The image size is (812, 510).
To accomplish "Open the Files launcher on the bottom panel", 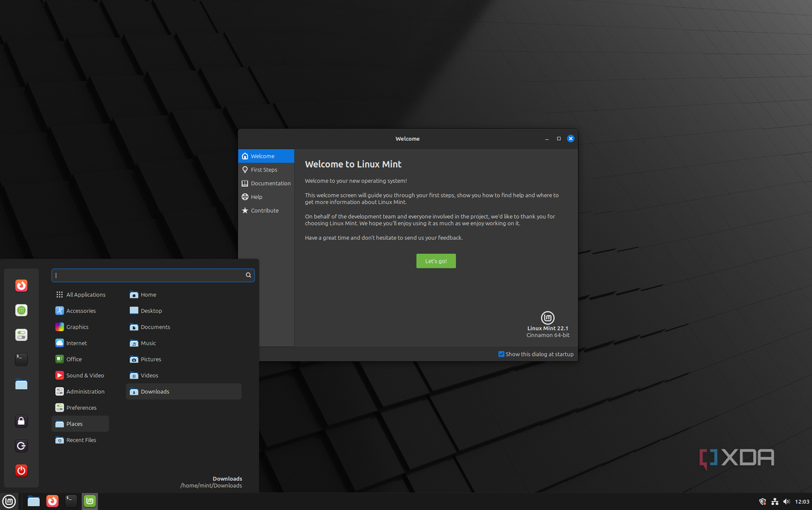I will pyautogui.click(x=34, y=501).
